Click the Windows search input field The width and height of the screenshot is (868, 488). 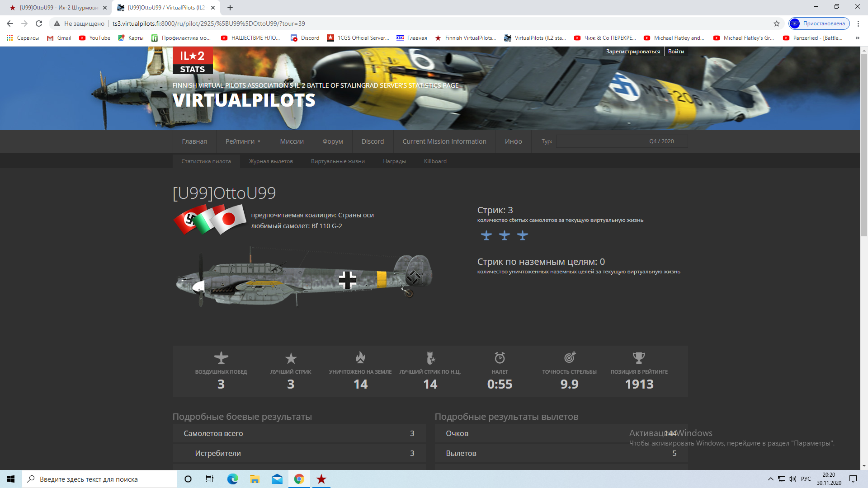99,479
